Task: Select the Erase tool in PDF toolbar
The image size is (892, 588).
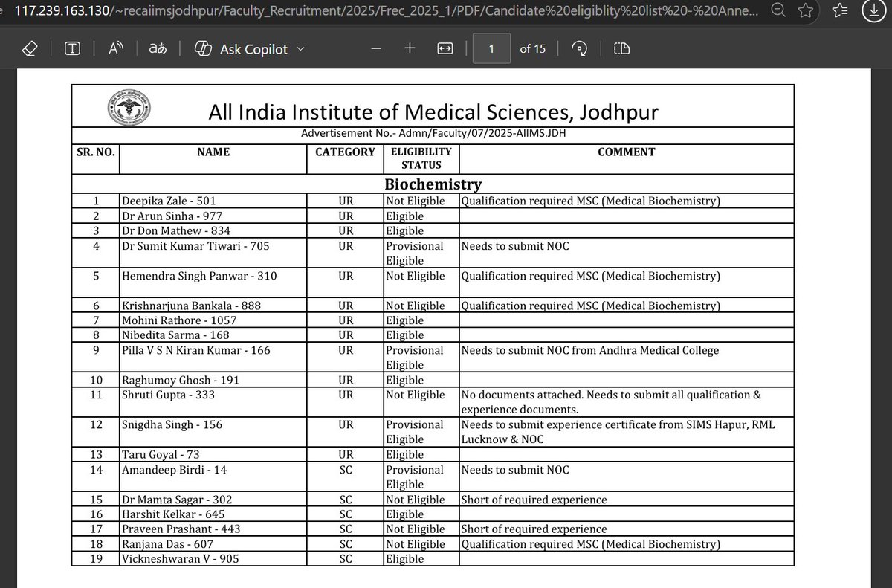Action: pos(30,49)
